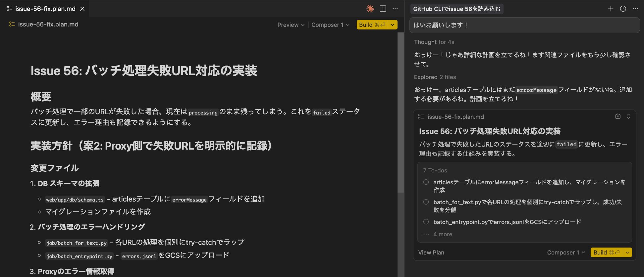Viewport: 644px width, 277px height.
Task: Click the '2. バッチ処理のエラーハンドリング' heading
Action: coord(87,227)
